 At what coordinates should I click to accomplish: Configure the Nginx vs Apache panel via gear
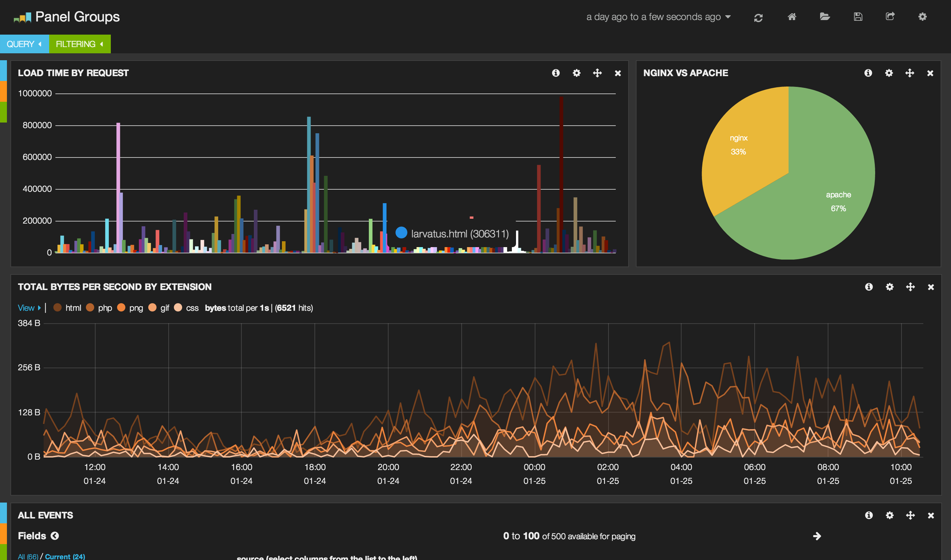tap(889, 73)
